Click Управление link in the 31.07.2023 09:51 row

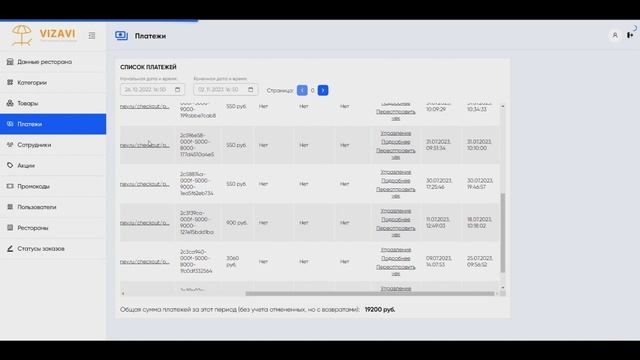(x=396, y=133)
